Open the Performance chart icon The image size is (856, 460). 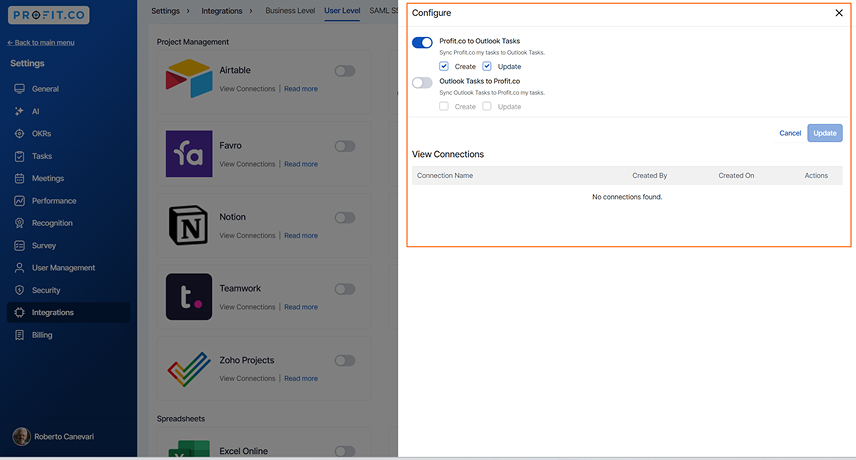tap(20, 201)
